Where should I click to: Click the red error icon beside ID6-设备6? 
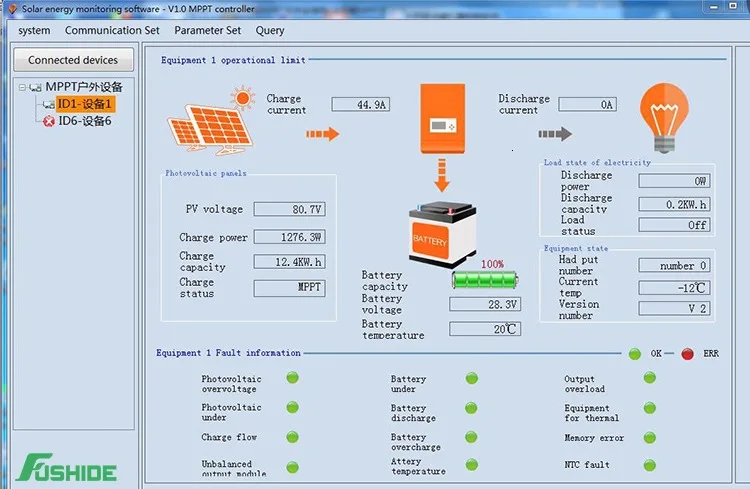coord(49,122)
